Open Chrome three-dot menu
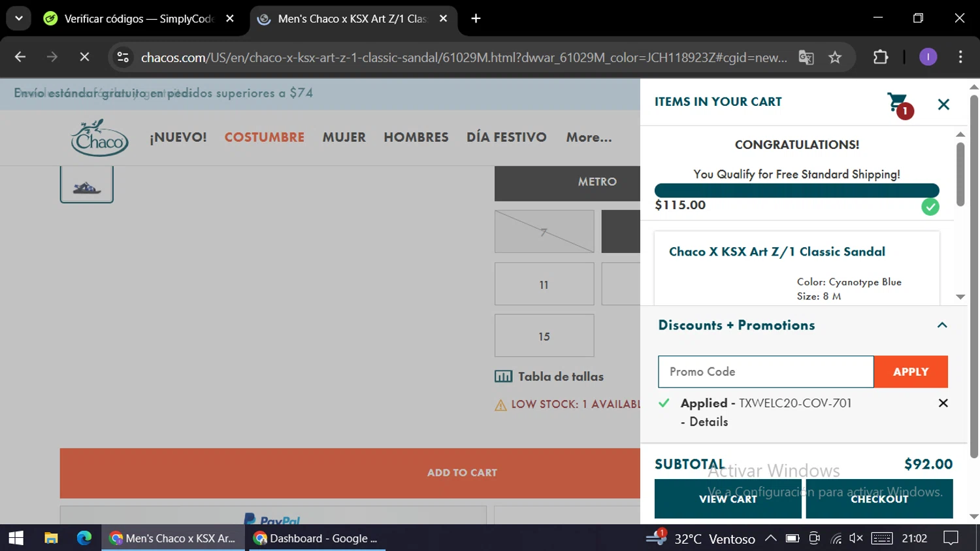The width and height of the screenshot is (980, 551). (x=960, y=58)
